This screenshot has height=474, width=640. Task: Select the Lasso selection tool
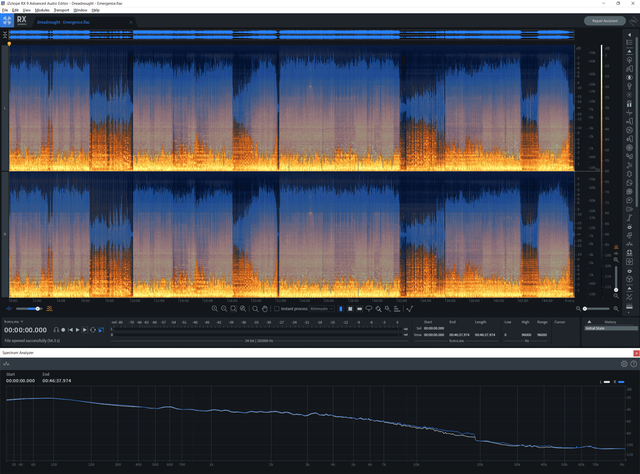(369, 309)
